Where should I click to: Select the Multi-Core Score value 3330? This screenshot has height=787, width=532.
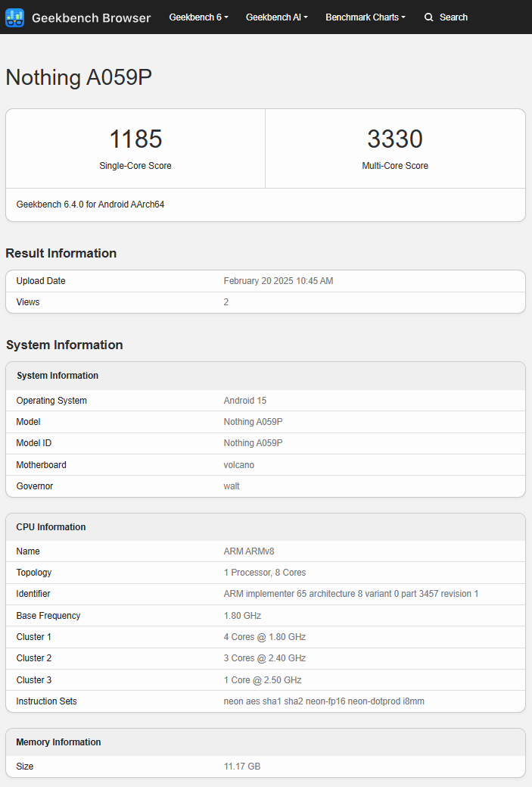tap(395, 139)
